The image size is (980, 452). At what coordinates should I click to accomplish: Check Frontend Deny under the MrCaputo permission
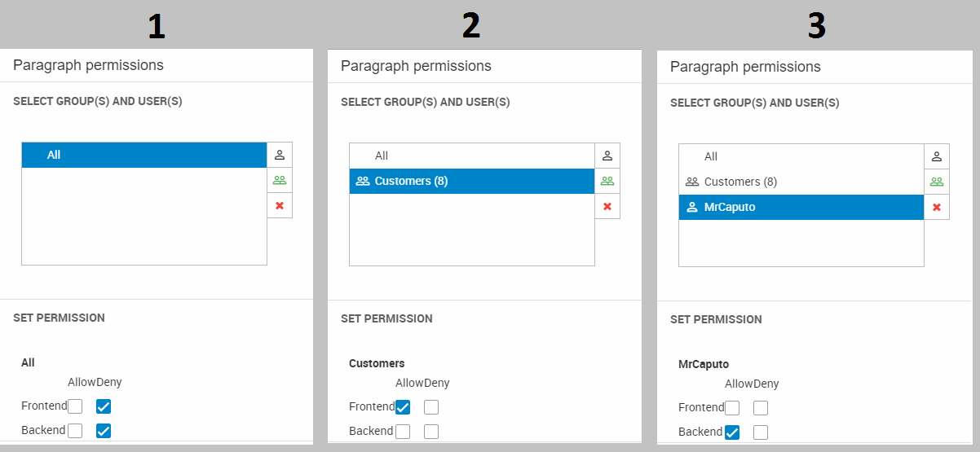point(761,408)
